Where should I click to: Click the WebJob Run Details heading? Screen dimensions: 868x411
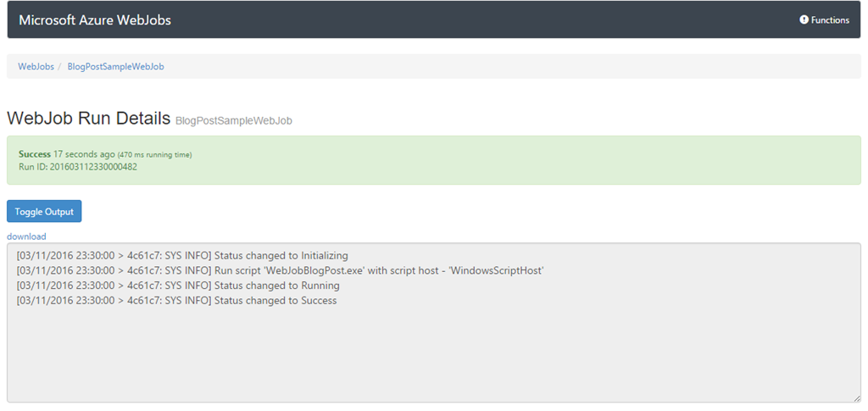[88, 119]
